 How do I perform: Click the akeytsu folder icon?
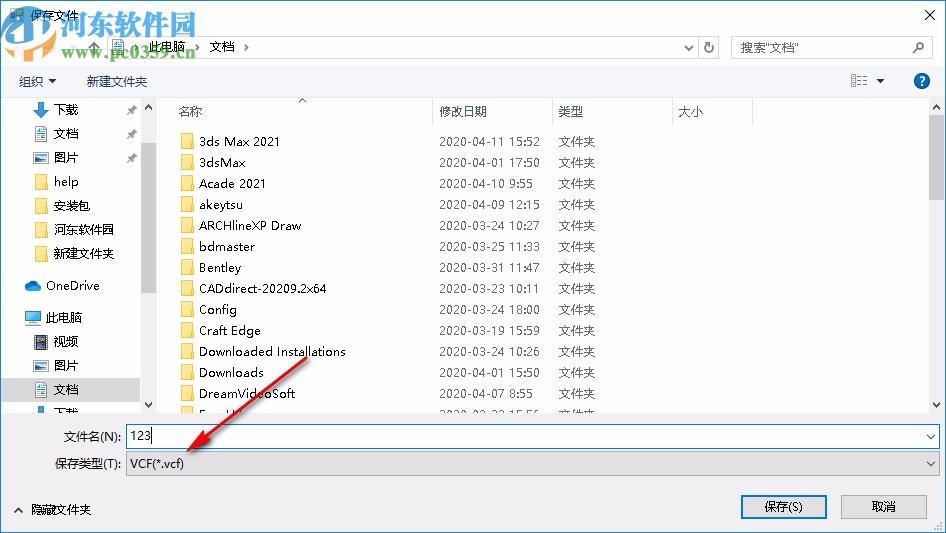point(187,205)
